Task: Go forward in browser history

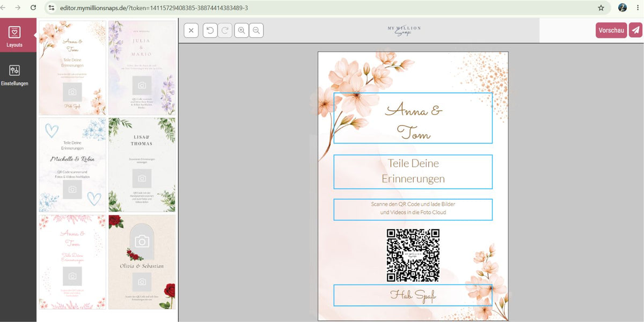Action: pos(18,8)
